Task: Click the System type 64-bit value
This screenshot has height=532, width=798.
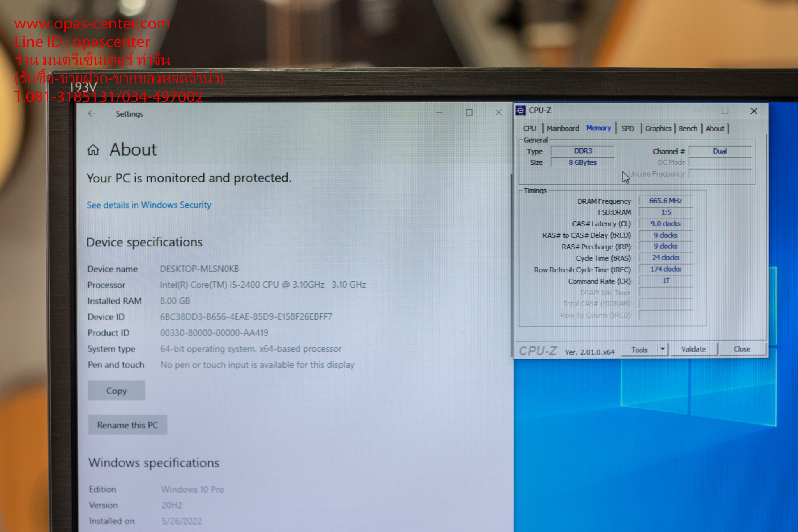Action: click(251, 348)
